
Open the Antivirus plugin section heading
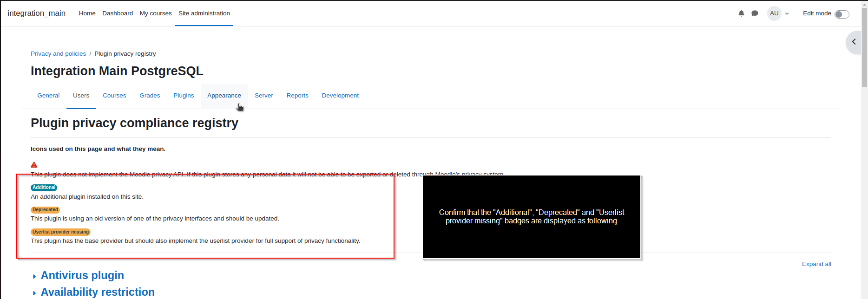pyautogui.click(x=82, y=275)
